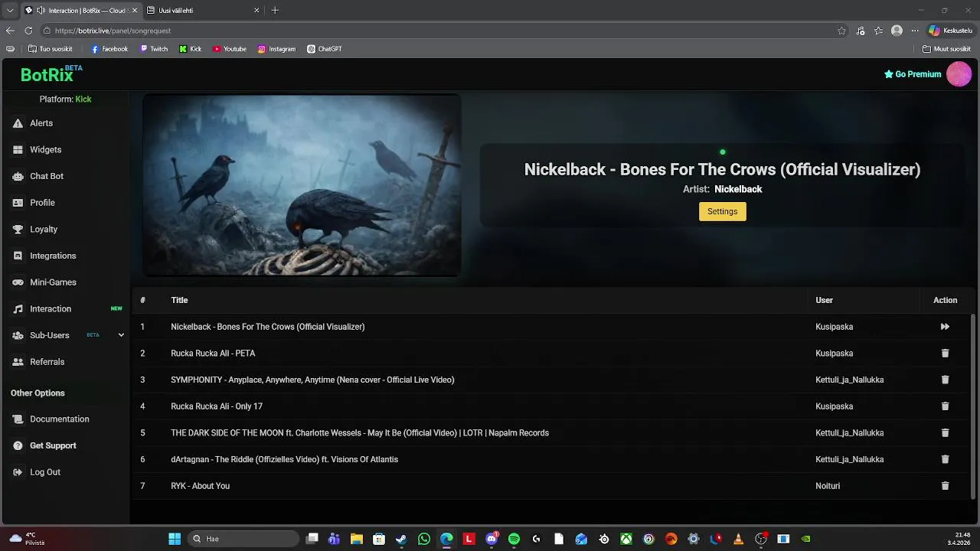Image resolution: width=980 pixels, height=551 pixels.
Task: Delete Rucka Rucka Ali - PETA from queue
Action: pos(945,354)
